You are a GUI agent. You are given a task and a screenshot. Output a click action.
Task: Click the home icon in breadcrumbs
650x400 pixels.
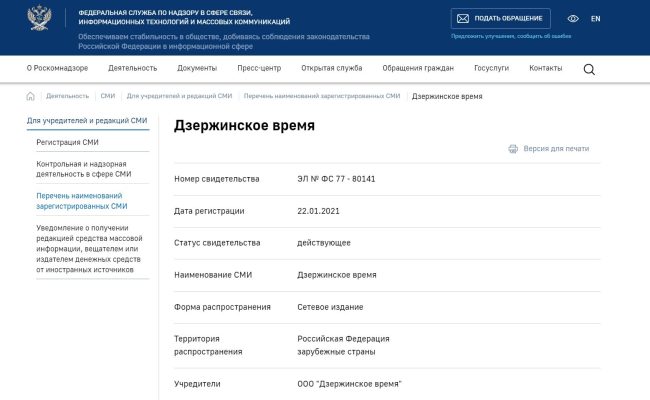(x=30, y=96)
